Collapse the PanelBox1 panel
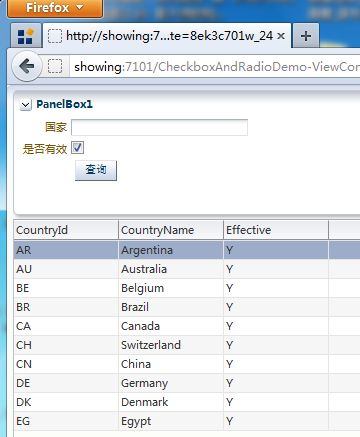Viewport: 360px width, 437px height. coord(26,105)
